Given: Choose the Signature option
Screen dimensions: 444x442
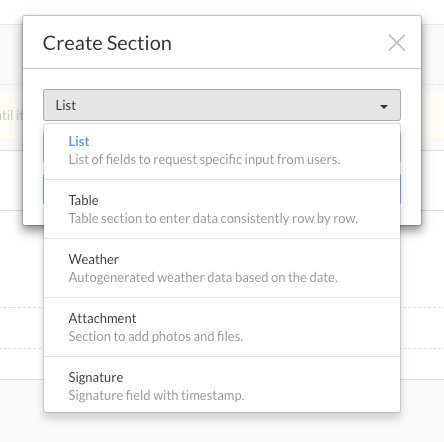Looking at the screenshot, I should pos(222,385).
